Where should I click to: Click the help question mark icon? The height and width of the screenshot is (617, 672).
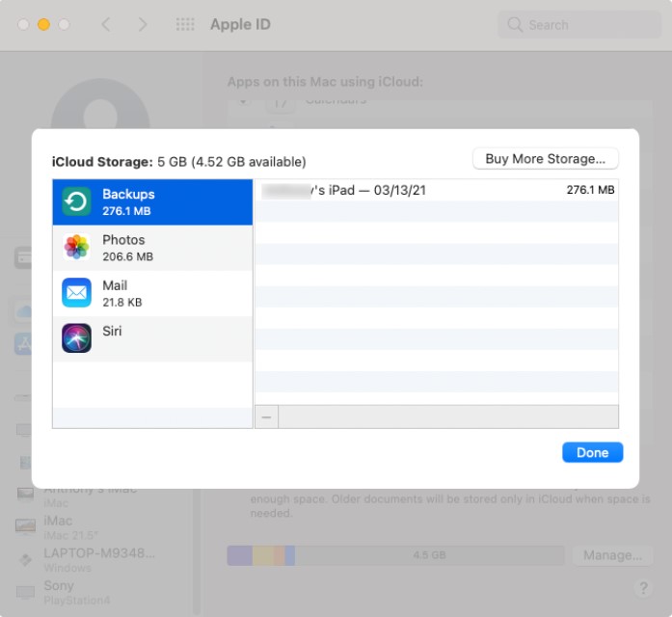click(x=643, y=588)
